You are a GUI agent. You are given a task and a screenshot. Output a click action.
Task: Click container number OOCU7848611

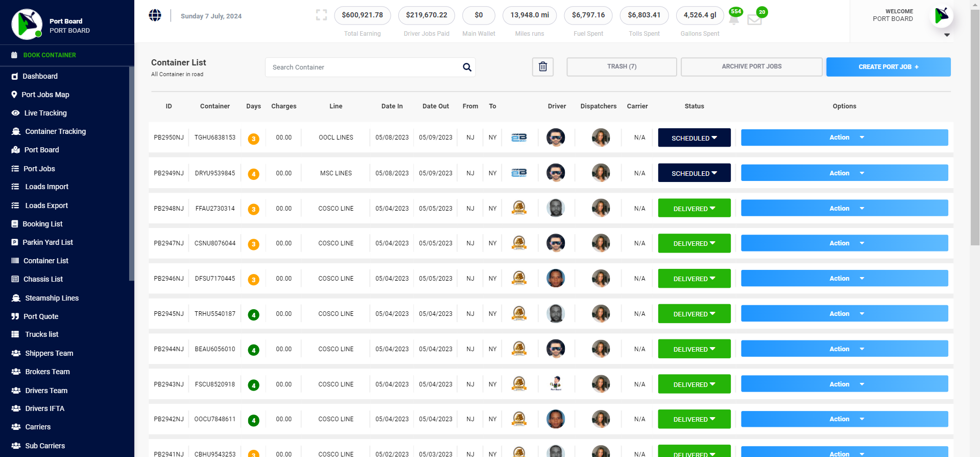(x=215, y=419)
